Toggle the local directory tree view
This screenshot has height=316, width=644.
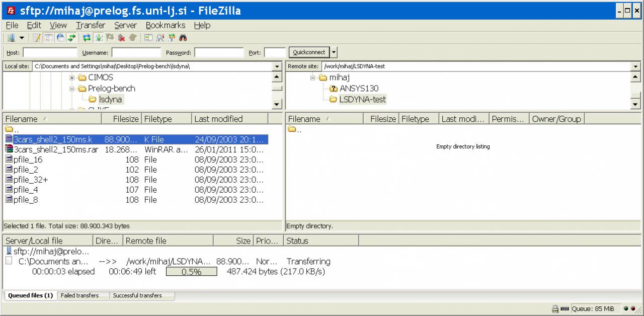pos(49,38)
